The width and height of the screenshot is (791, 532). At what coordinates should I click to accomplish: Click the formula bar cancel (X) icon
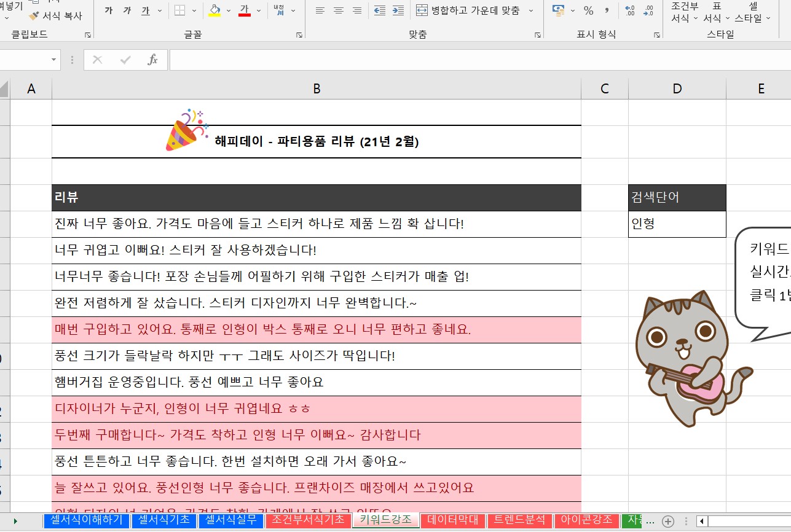[97, 60]
